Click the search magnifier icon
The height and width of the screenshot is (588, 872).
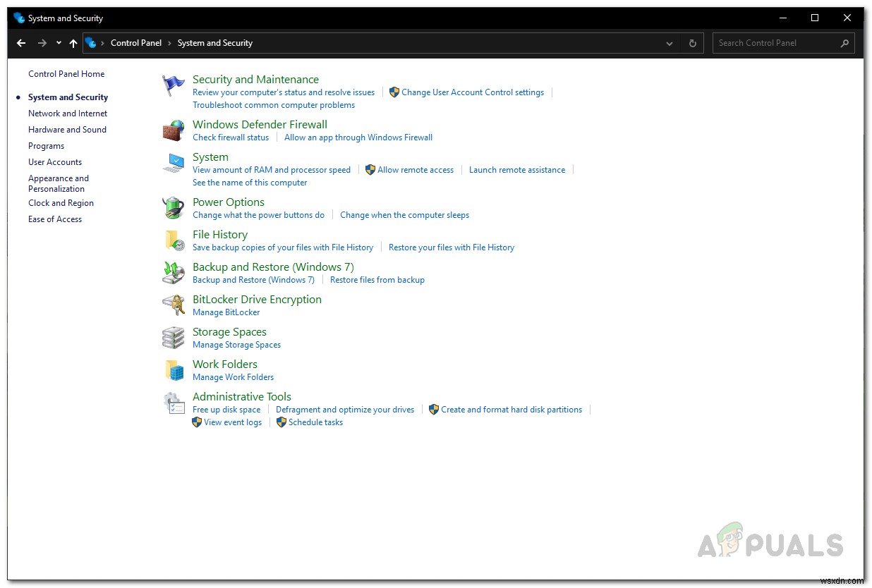pyautogui.click(x=844, y=43)
